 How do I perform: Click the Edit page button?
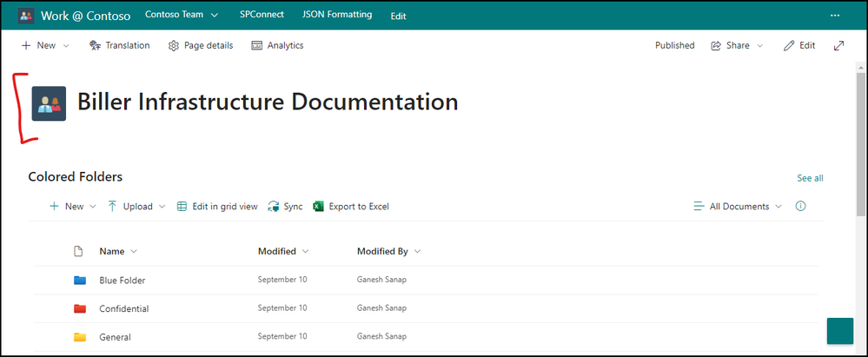pyautogui.click(x=799, y=45)
